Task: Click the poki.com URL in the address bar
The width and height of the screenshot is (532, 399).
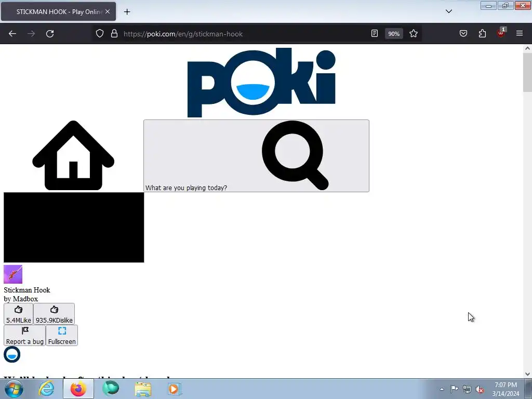Action: tap(183, 34)
